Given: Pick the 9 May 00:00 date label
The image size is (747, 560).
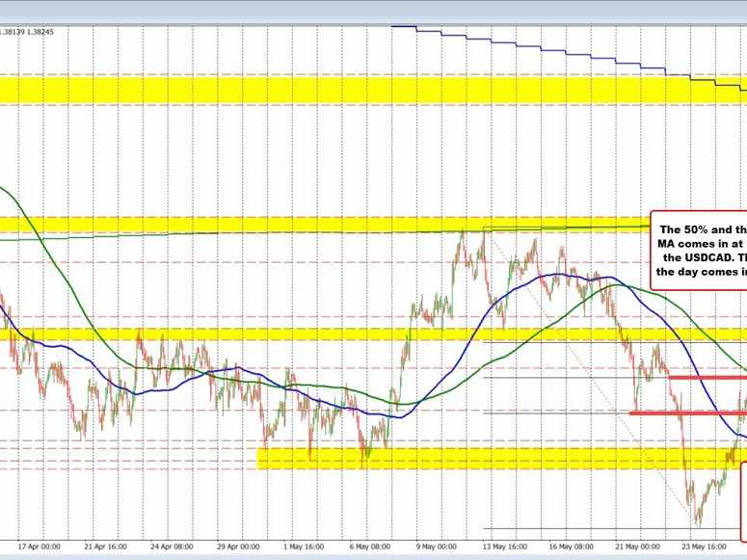Looking at the screenshot, I should point(437,547).
